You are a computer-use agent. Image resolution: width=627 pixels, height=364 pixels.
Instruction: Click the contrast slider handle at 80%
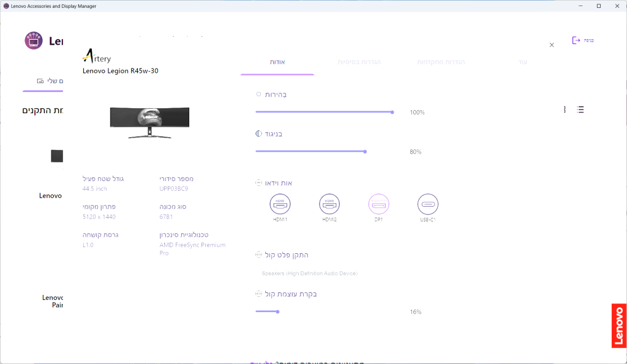[365, 151]
